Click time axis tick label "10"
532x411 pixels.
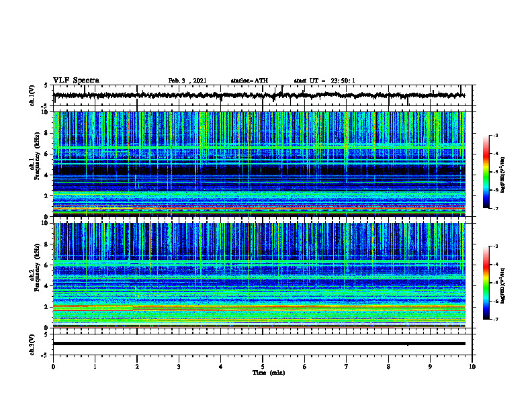coord(472,367)
